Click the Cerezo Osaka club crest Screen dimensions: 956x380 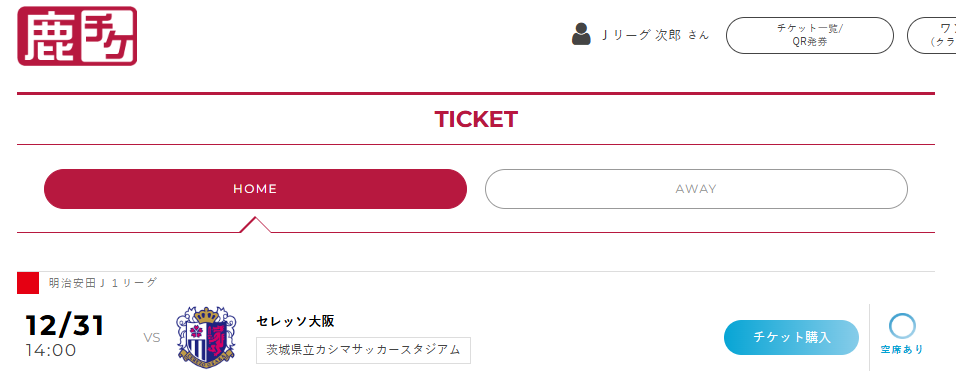click(x=206, y=337)
